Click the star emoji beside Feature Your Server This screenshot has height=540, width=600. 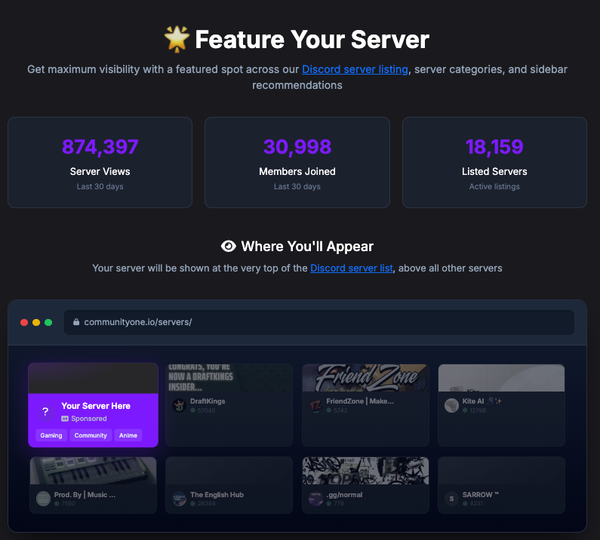coord(177,39)
